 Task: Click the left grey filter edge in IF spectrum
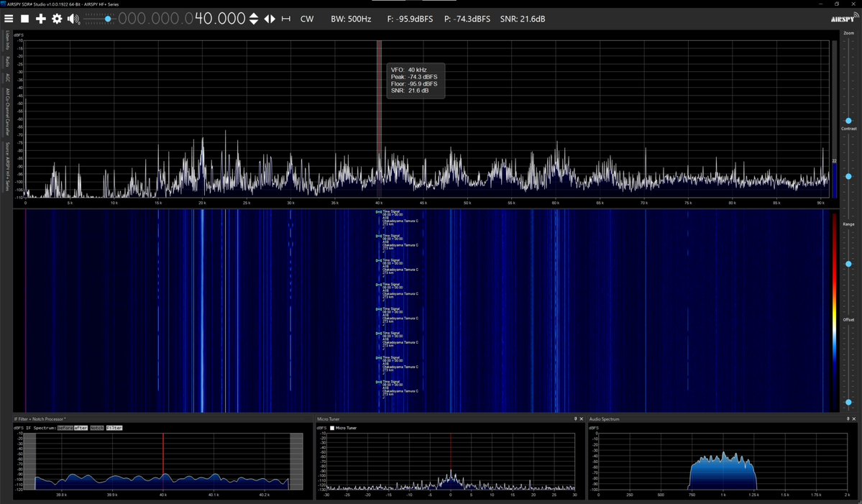29,461
